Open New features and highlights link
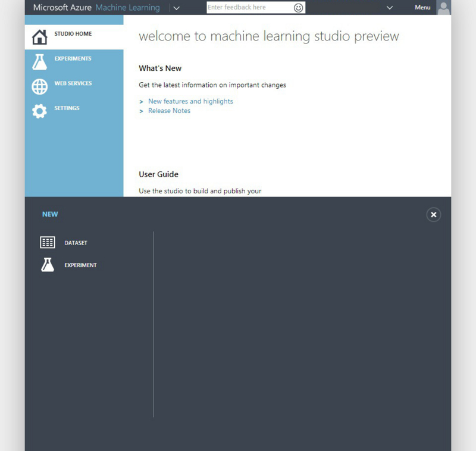The width and height of the screenshot is (476, 451). pyautogui.click(x=190, y=101)
